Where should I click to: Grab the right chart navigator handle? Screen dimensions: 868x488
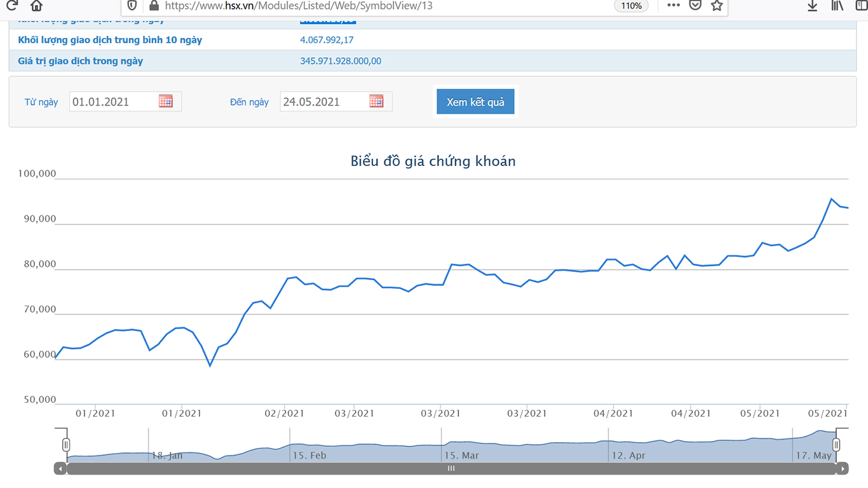tap(836, 444)
